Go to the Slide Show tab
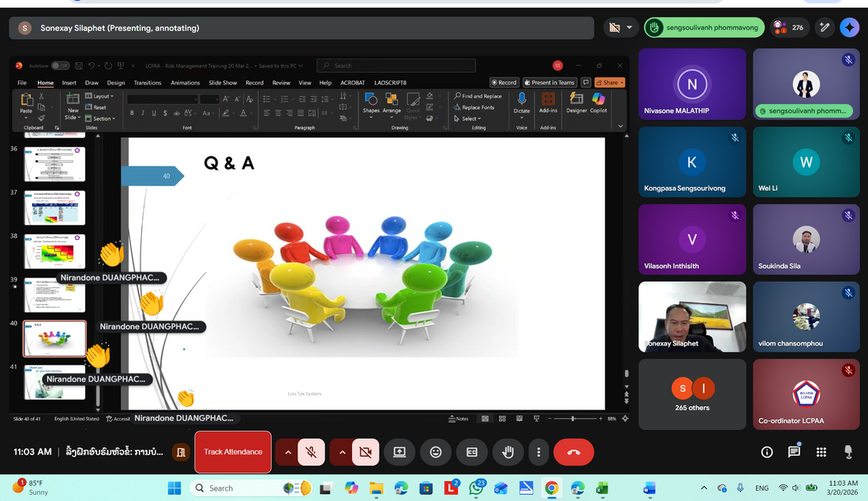Screen dimensions: 868x501 pos(223,83)
